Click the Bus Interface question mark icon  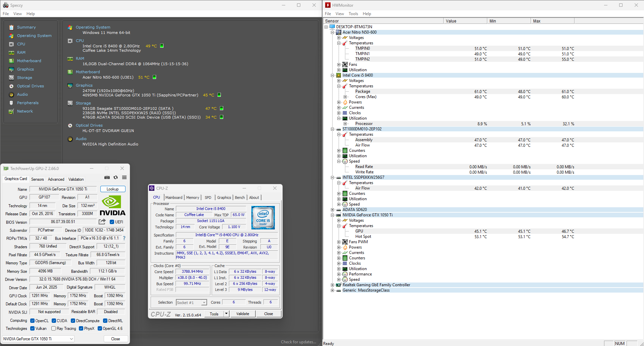pyautogui.click(x=124, y=238)
